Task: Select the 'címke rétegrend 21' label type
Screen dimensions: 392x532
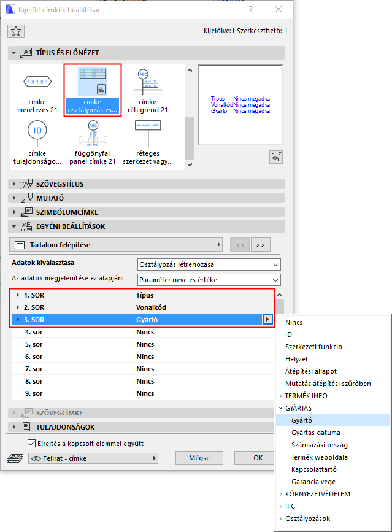Action: 147,90
